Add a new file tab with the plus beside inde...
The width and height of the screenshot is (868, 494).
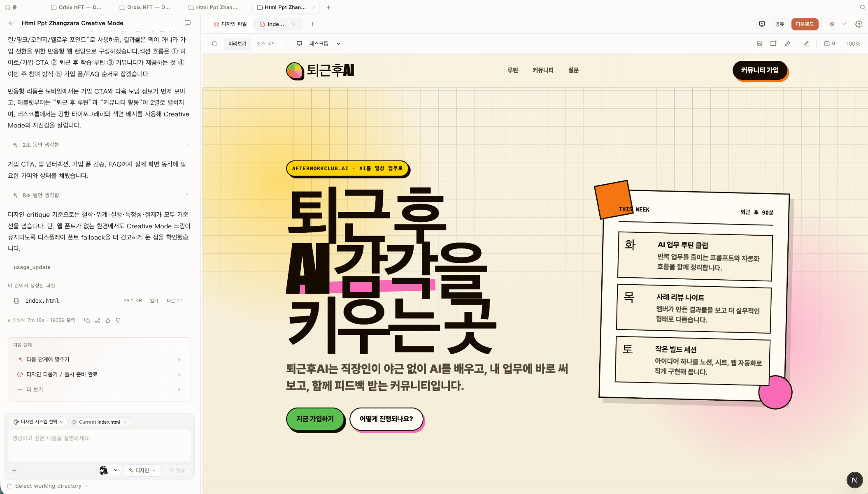tap(312, 24)
